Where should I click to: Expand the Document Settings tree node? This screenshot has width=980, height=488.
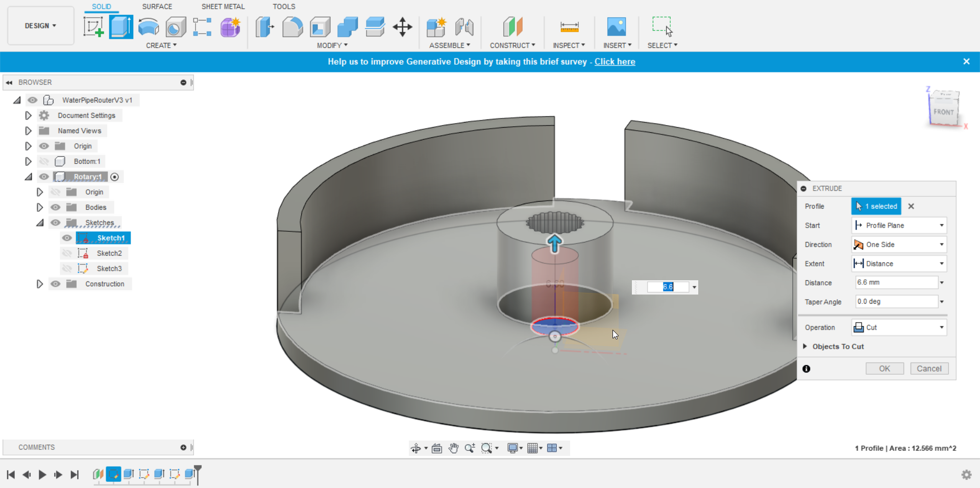pyautogui.click(x=29, y=115)
